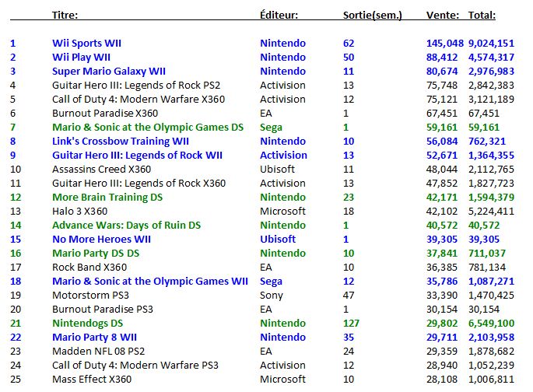533x392 pixels.
Task: Select the 'Super Mario Galaxy WII' title
Action: [109, 72]
